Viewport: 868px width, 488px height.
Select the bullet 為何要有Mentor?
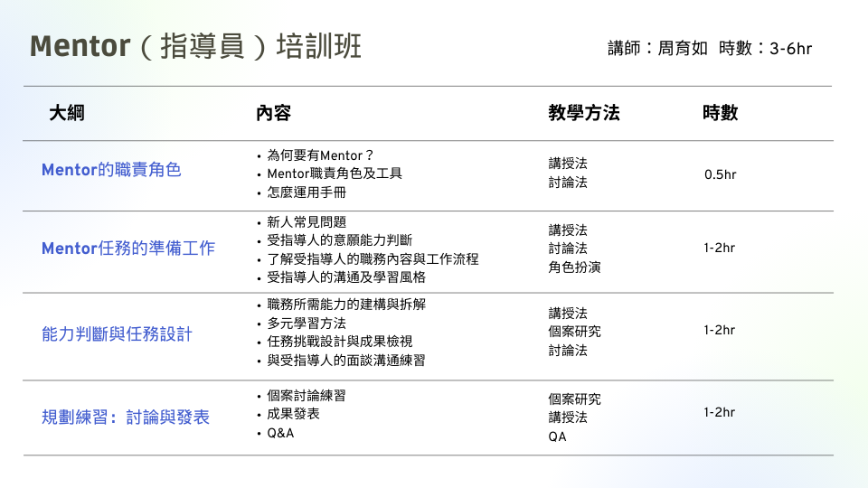[320, 155]
